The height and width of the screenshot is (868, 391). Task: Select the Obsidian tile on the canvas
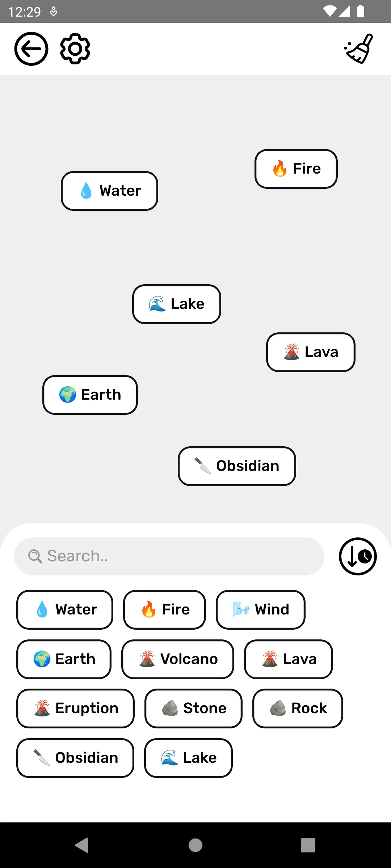click(237, 466)
